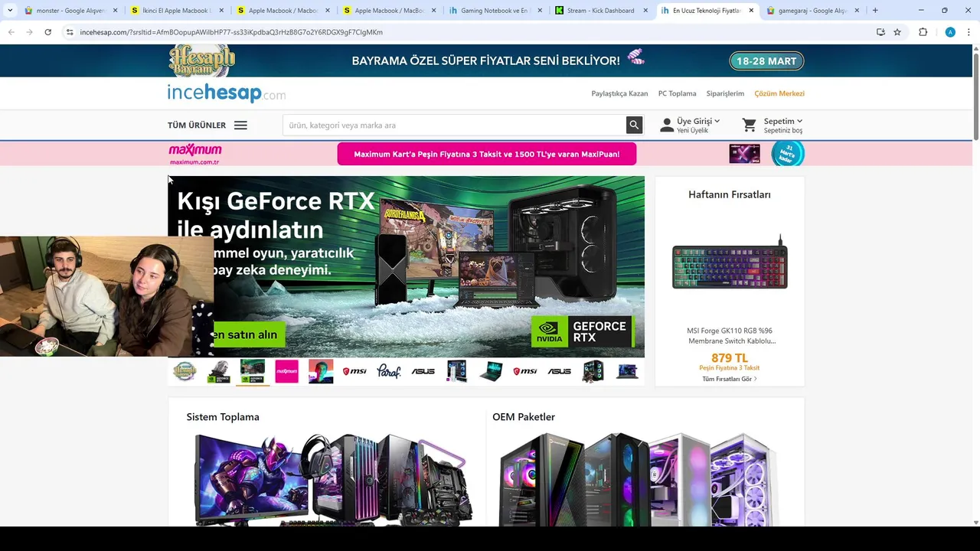Switch to Stream - Kick Dashboard tab
980x551 pixels.
[x=601, y=11]
